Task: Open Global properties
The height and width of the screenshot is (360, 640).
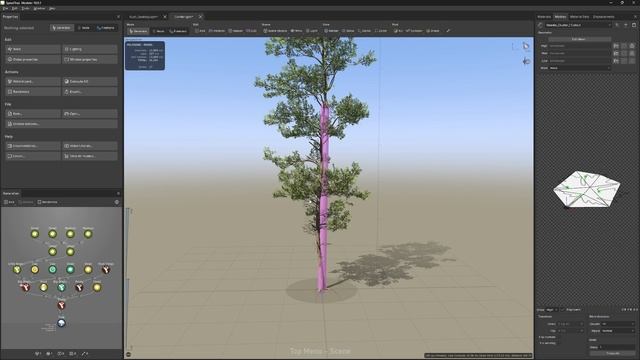Action: [x=33, y=59]
